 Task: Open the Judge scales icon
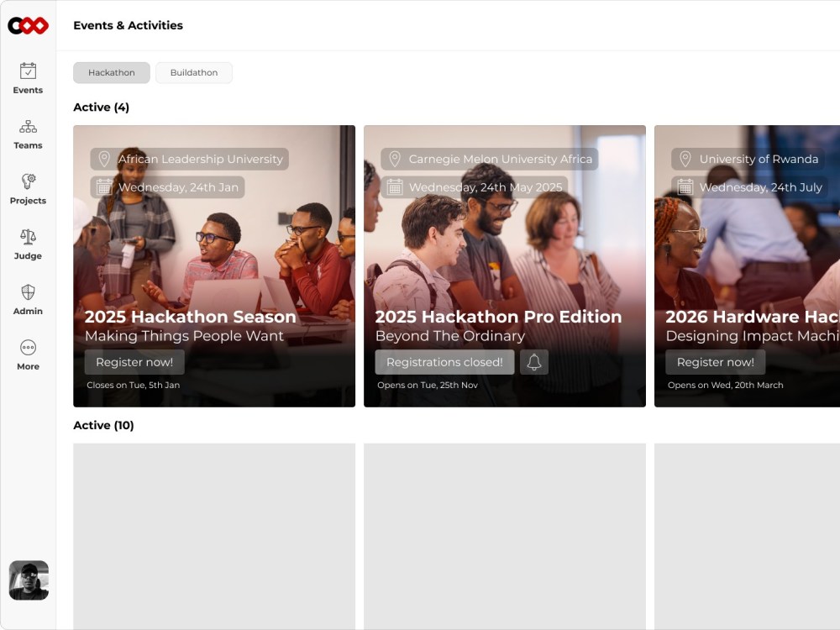tap(28, 236)
